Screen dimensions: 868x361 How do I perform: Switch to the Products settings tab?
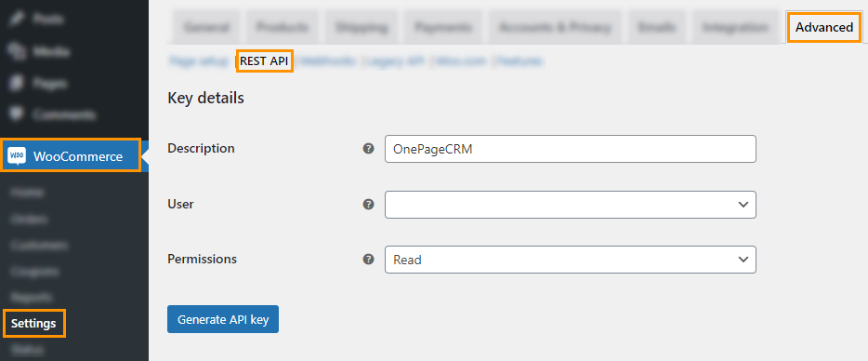pos(283,27)
